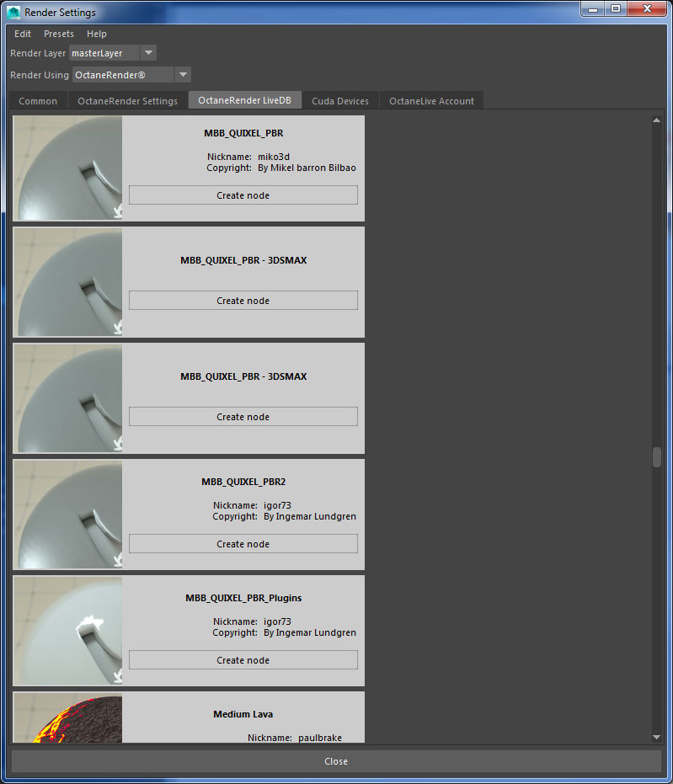Expand the Render Layer masterLayer dropdown

[148, 53]
